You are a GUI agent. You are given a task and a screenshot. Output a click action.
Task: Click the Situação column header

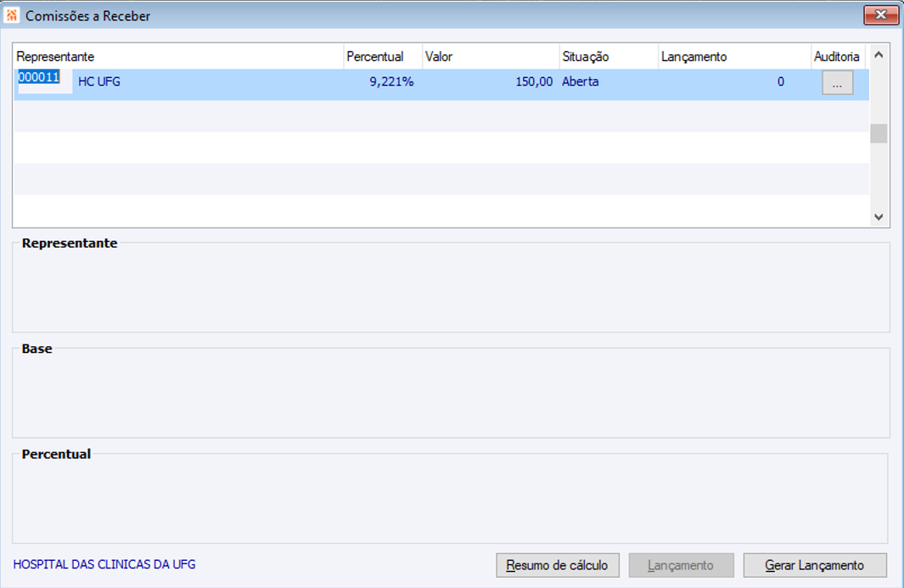pos(609,57)
